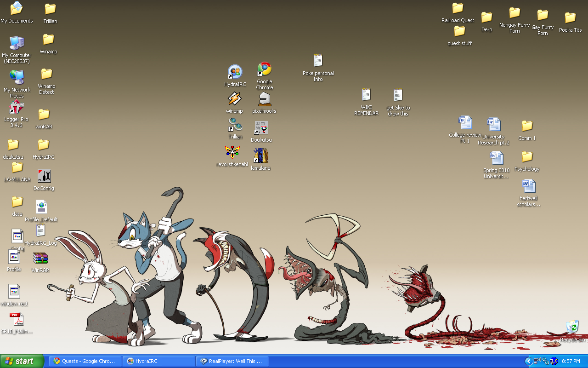Open the Windows Start menu

(x=22, y=361)
